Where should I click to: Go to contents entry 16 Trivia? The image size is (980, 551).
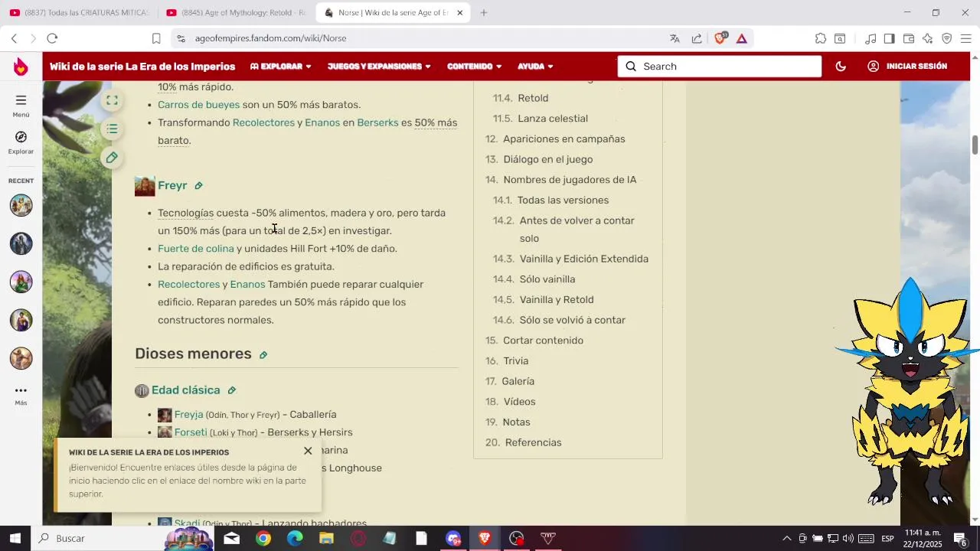click(515, 361)
